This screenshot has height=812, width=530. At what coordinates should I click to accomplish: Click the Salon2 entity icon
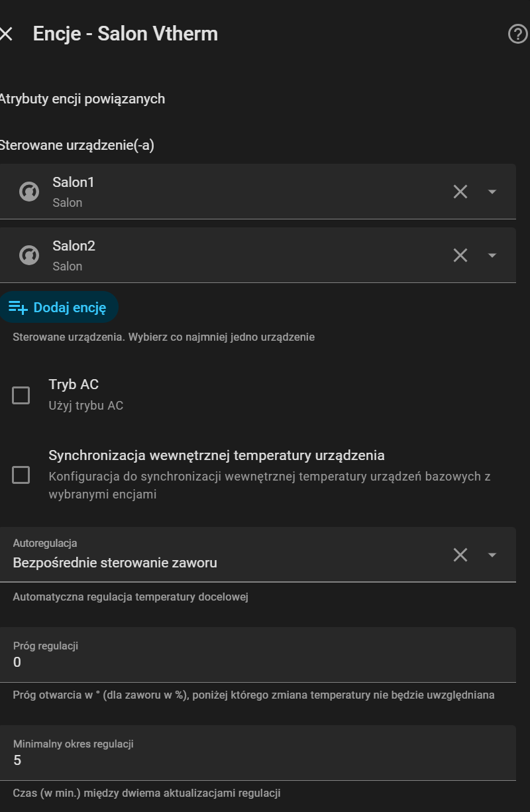point(29,255)
